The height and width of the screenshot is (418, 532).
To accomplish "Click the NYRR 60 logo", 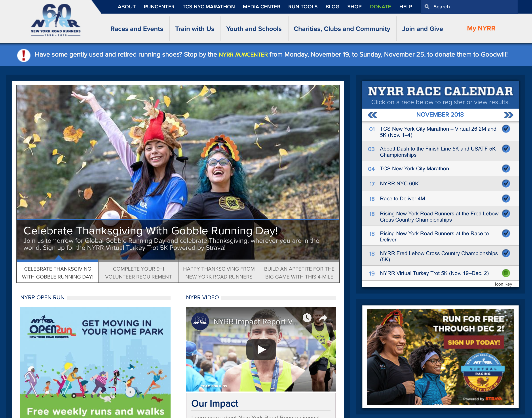I will point(56,20).
